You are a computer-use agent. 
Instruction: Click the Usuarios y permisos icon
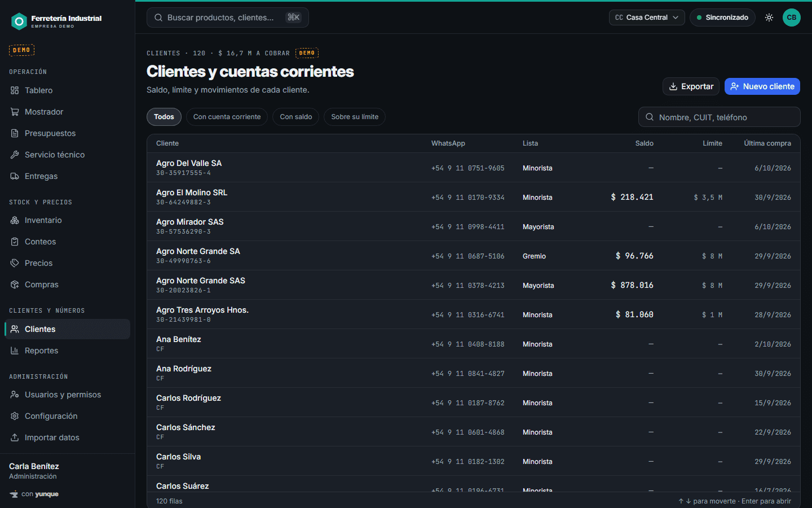(15, 395)
